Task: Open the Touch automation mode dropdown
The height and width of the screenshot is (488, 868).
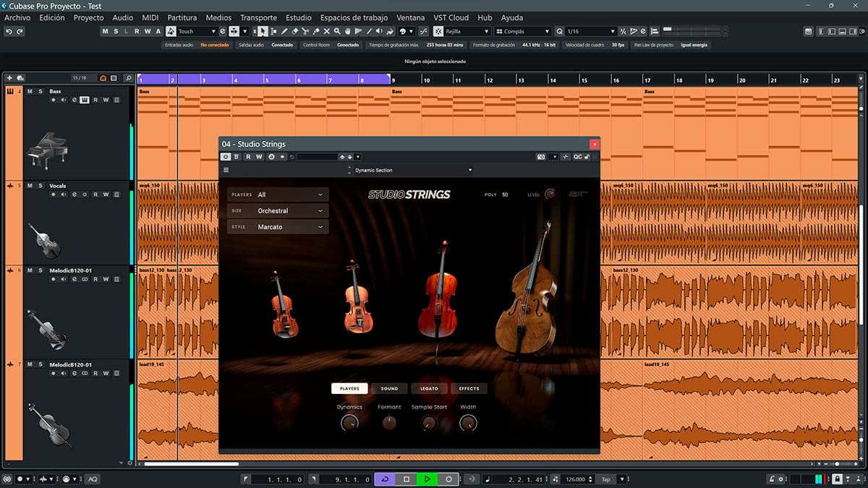Action: coord(197,31)
